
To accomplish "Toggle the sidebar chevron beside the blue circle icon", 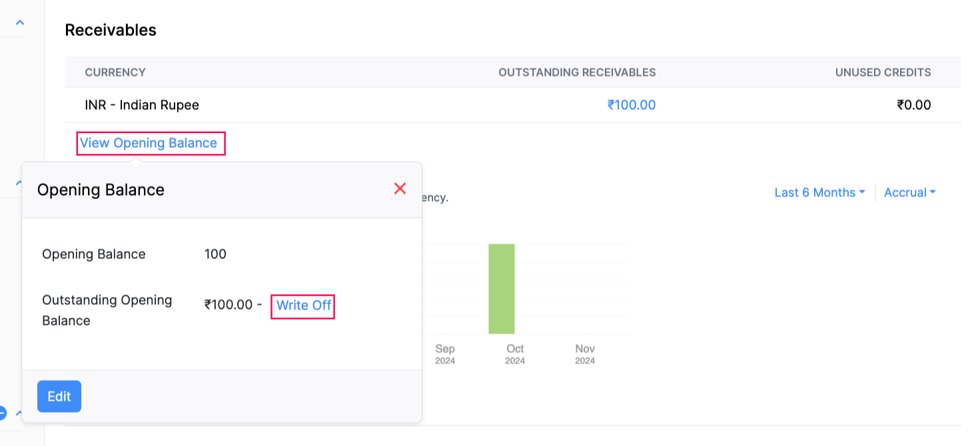I will point(19,413).
